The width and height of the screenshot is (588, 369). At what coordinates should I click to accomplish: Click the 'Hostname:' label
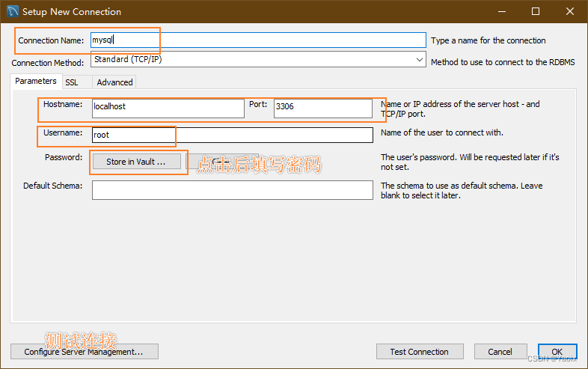click(63, 104)
